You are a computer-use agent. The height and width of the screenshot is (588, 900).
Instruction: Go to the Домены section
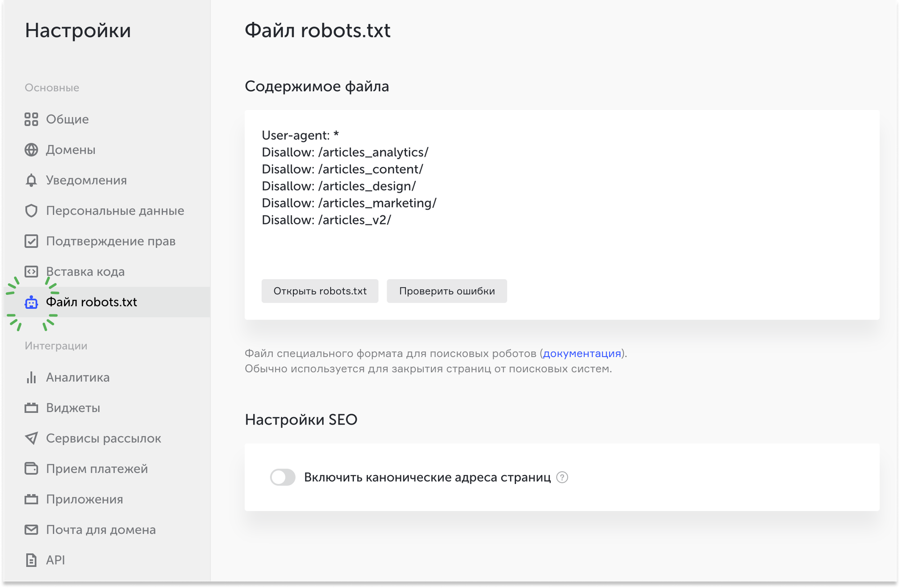click(x=107, y=150)
